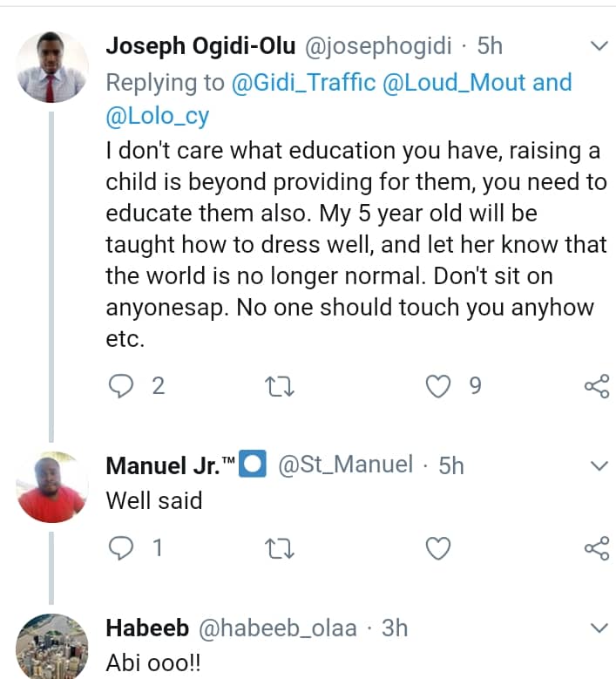This screenshot has width=616, height=679.
Task: View Manuel Jr.'s profile avatar
Action: coord(52,487)
